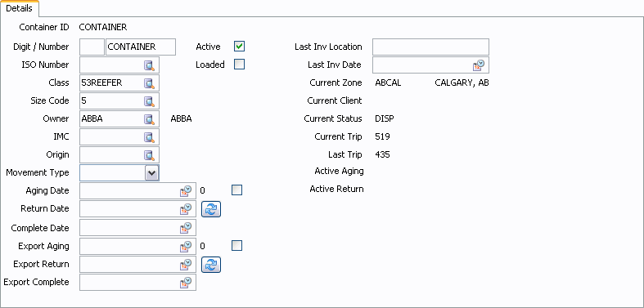The image size is (644, 308).
Task: Enable the Loaded checkbox
Action: (x=240, y=65)
